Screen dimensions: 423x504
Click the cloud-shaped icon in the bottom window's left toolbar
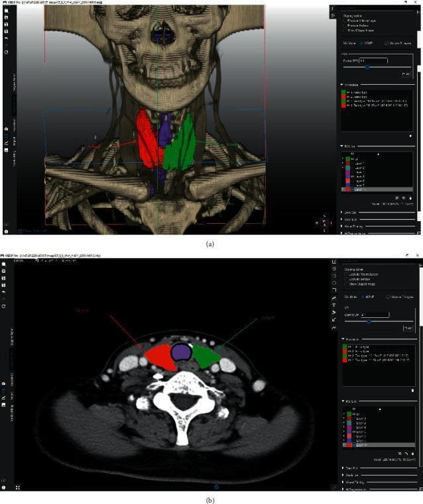click(3, 383)
